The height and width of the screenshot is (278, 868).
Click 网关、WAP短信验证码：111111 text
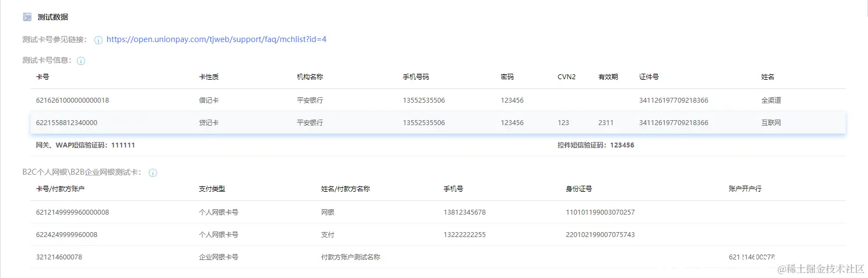(x=85, y=145)
